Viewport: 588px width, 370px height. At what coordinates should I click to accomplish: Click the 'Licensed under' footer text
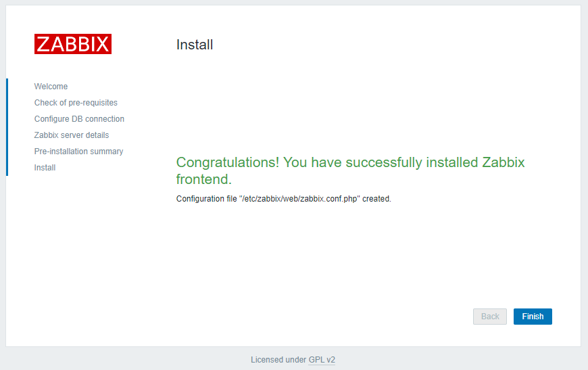coord(278,360)
